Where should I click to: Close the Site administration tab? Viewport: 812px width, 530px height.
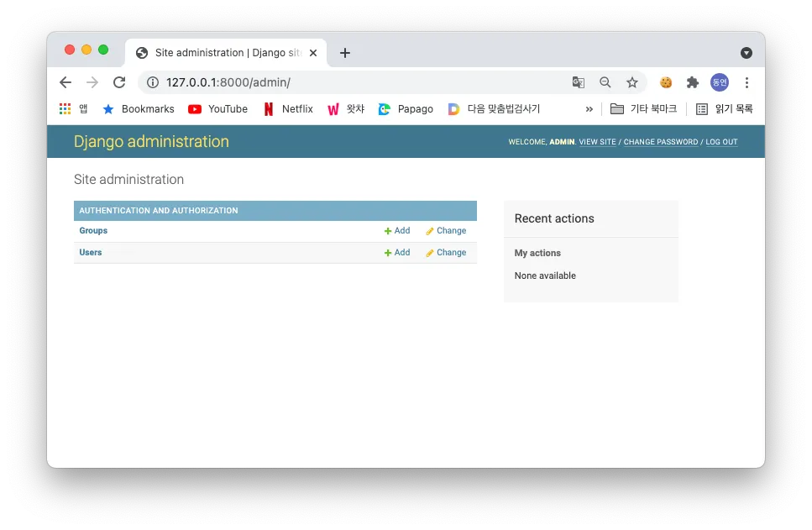[313, 53]
